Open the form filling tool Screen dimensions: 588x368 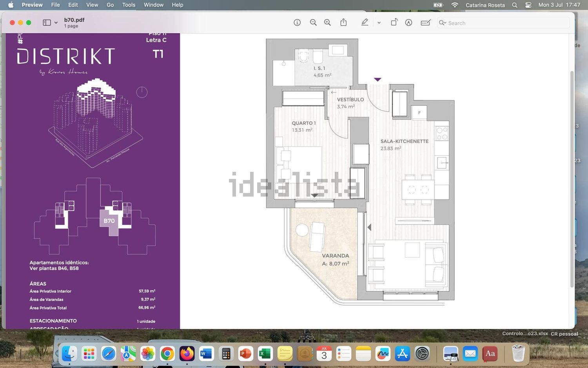pyautogui.click(x=426, y=23)
